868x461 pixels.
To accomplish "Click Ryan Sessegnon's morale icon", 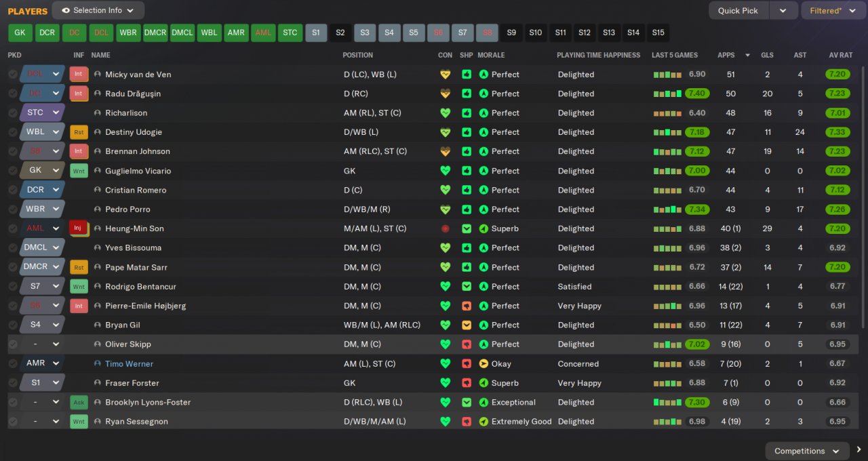I will click(x=484, y=422).
